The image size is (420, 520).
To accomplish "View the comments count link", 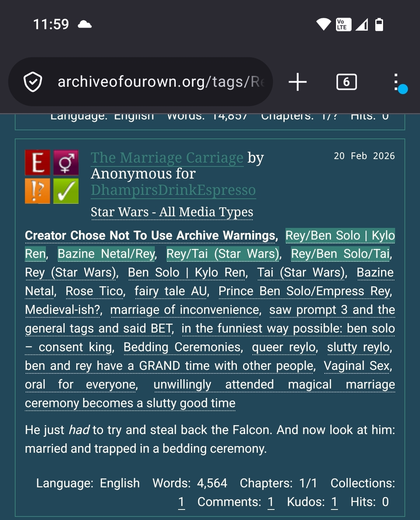I will pos(271,502).
